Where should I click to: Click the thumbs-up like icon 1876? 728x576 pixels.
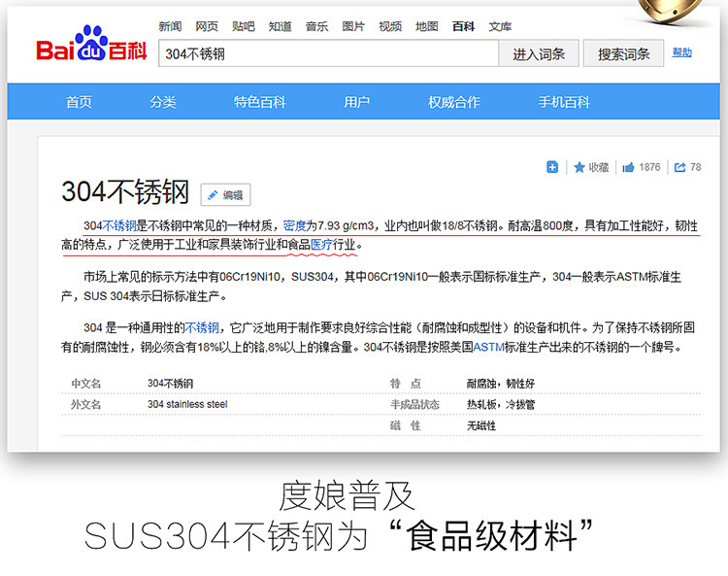pos(628,167)
